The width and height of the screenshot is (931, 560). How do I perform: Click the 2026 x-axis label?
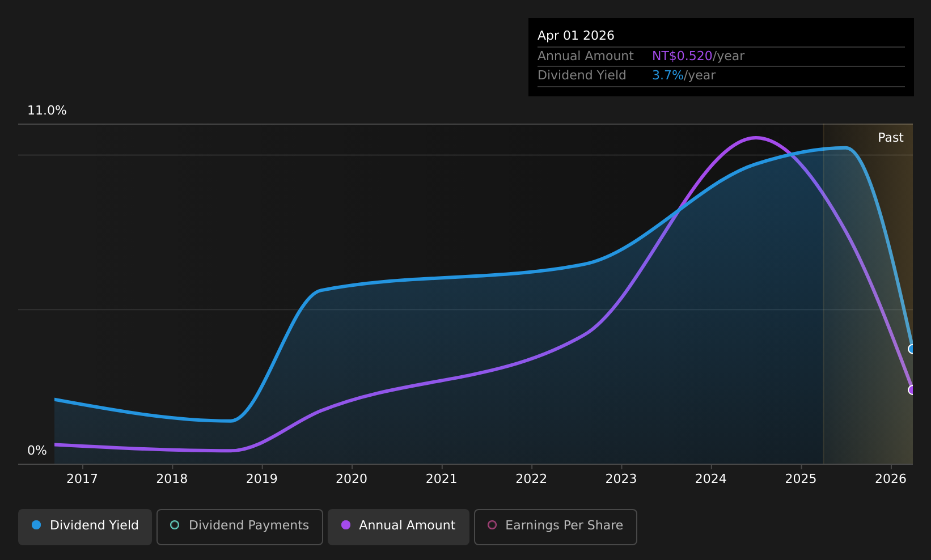[x=891, y=479]
